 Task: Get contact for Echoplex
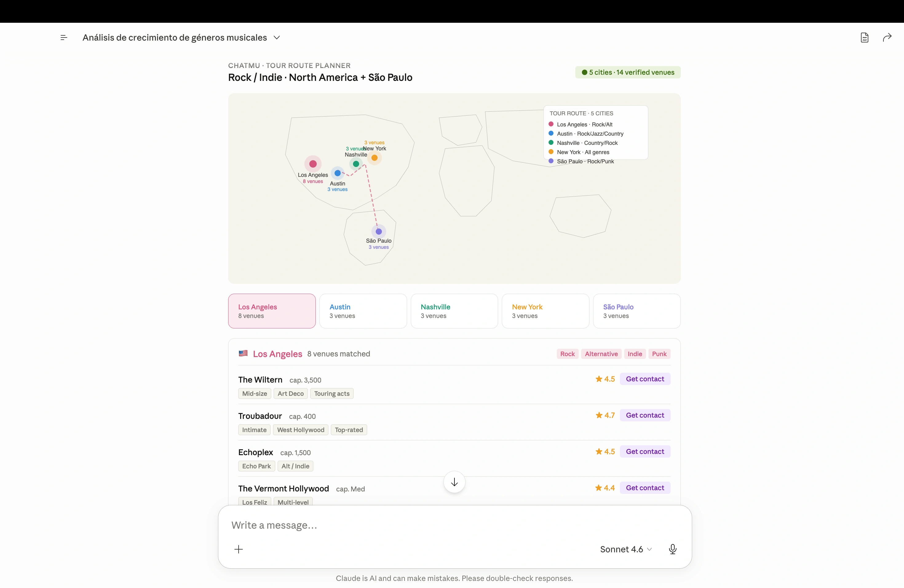(x=645, y=452)
